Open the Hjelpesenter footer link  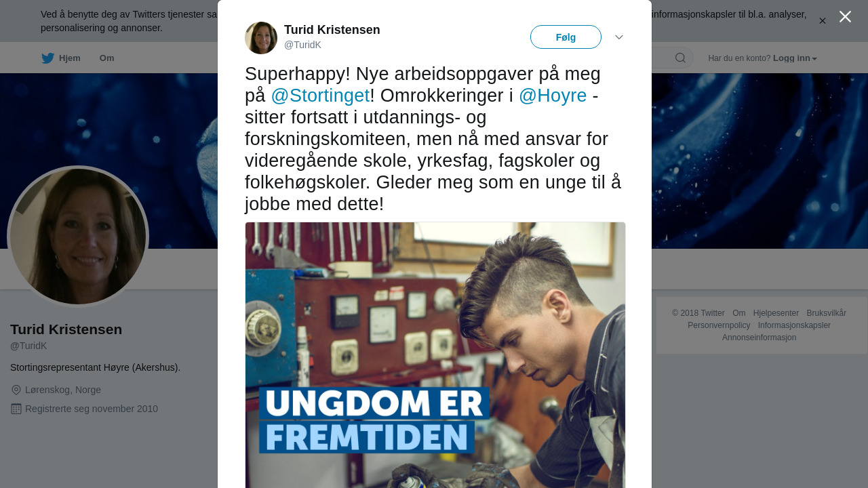tap(776, 313)
